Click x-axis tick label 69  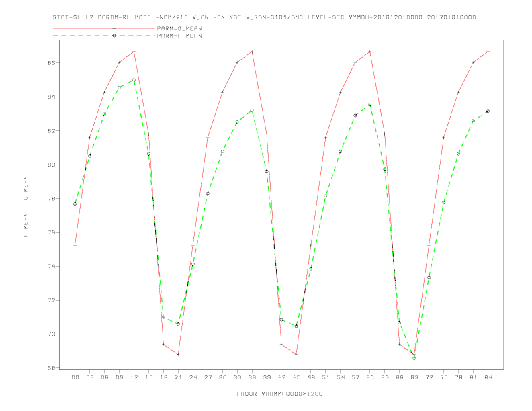[x=414, y=377]
